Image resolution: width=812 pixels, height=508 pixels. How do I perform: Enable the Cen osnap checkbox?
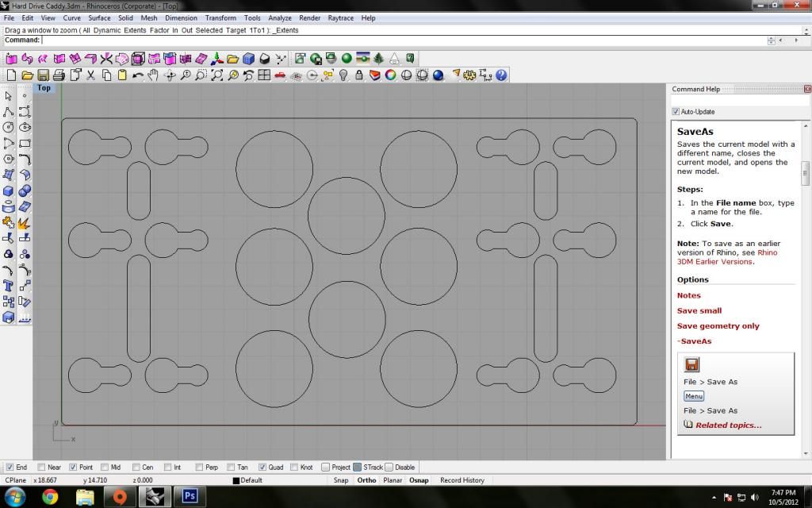click(136, 467)
